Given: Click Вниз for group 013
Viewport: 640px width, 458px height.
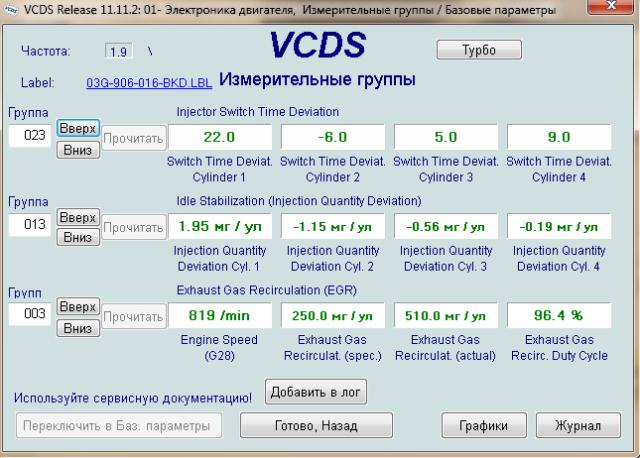Looking at the screenshot, I should pos(78,237).
